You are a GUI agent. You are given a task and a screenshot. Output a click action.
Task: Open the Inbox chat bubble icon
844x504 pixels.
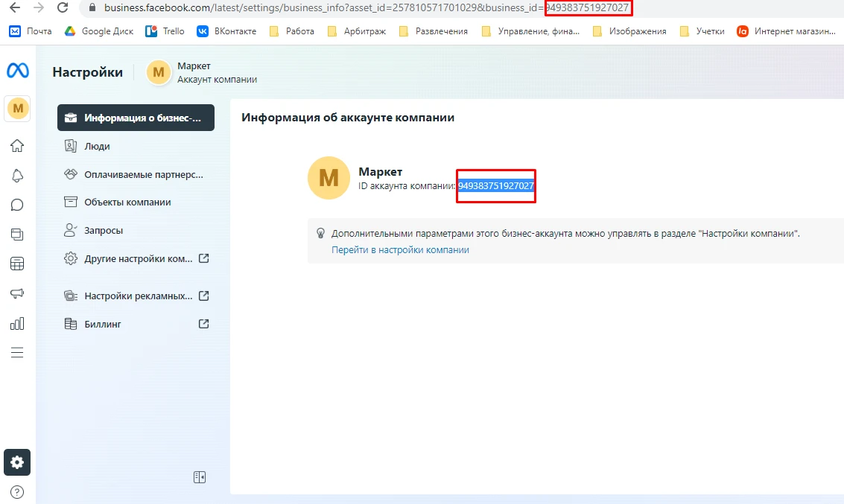(17, 205)
